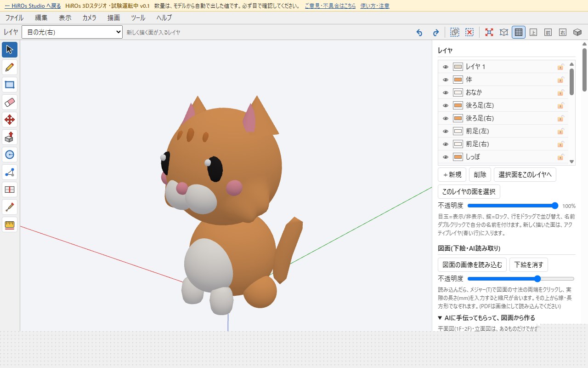Zoom to fit with the red arrows icon
The image size is (588, 368).
pyautogui.click(x=489, y=32)
